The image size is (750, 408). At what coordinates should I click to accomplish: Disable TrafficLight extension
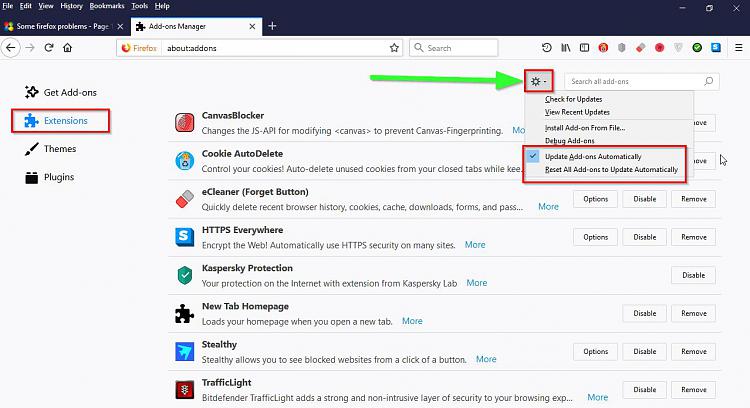point(644,390)
